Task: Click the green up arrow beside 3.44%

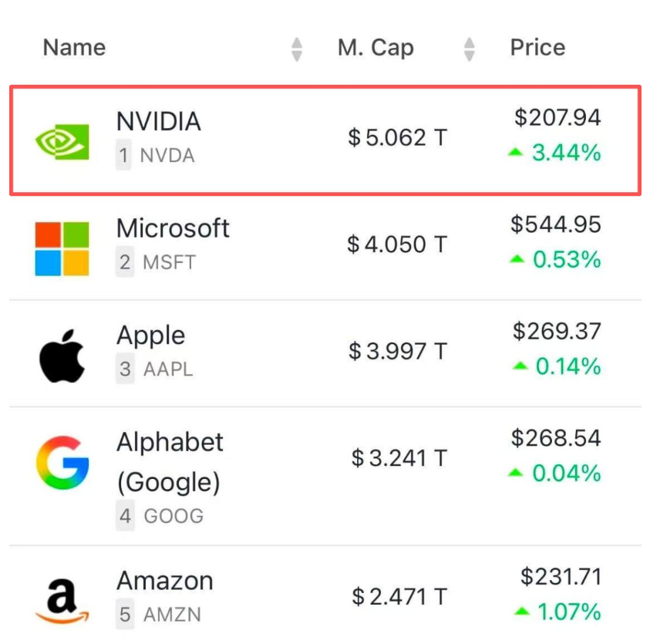Action: tap(515, 153)
